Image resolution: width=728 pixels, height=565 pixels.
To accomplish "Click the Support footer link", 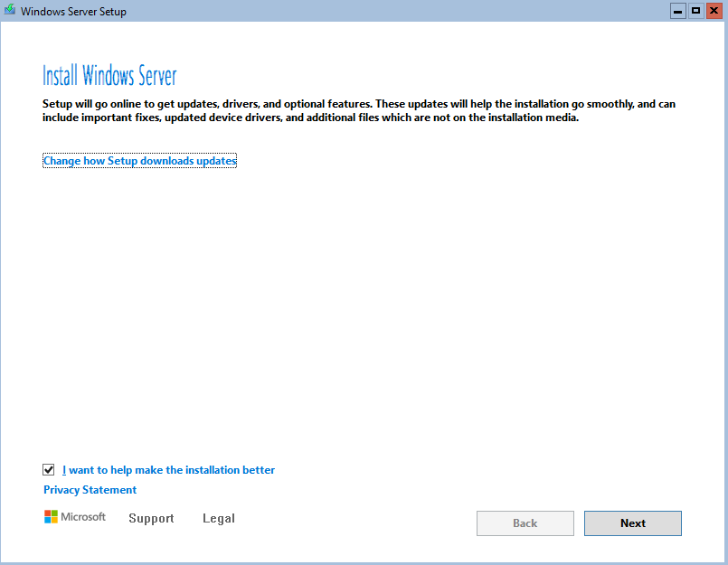I will (151, 518).
